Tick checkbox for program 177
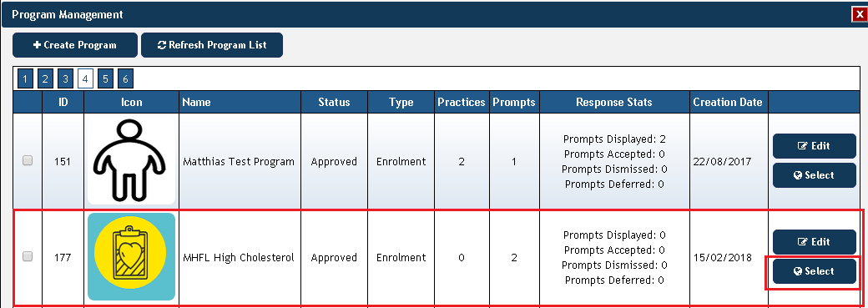The width and height of the screenshot is (868, 308). coord(27,256)
